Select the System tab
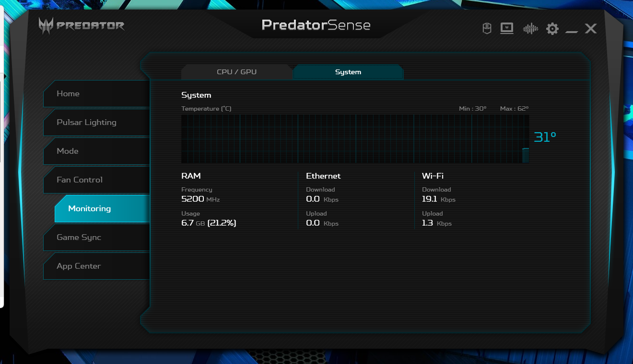 pyautogui.click(x=348, y=72)
